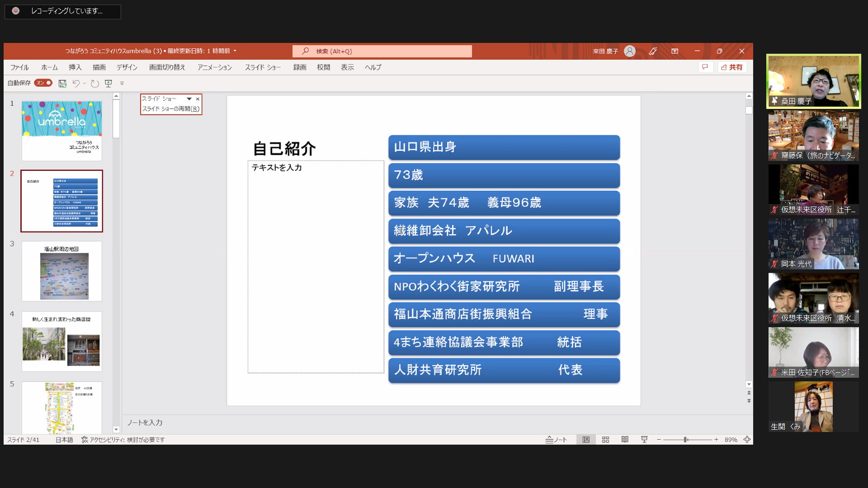Toggle notes pane button in status bar
868x488 pixels.
tap(556, 440)
